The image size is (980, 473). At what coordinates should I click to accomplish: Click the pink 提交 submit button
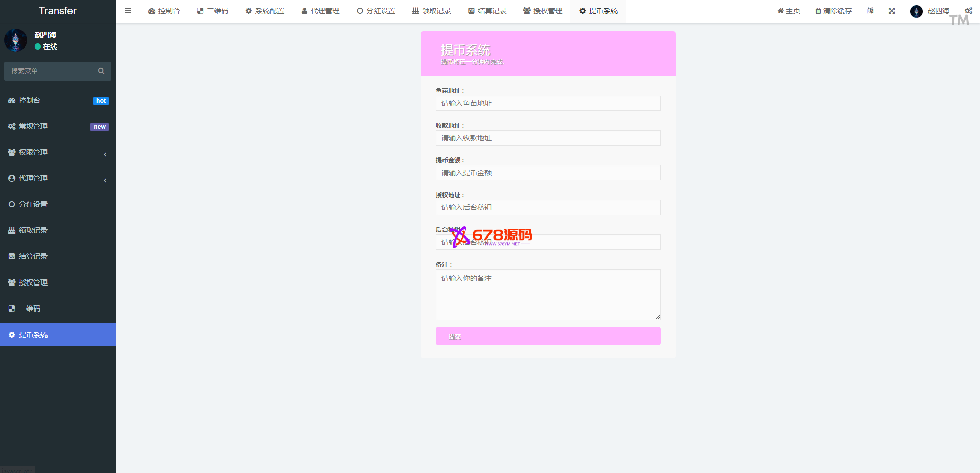[548, 336]
